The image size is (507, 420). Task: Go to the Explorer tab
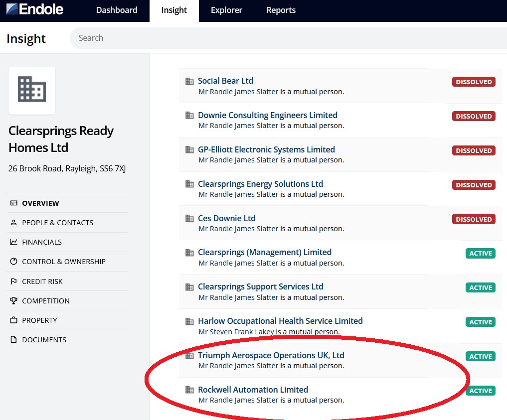click(x=226, y=10)
